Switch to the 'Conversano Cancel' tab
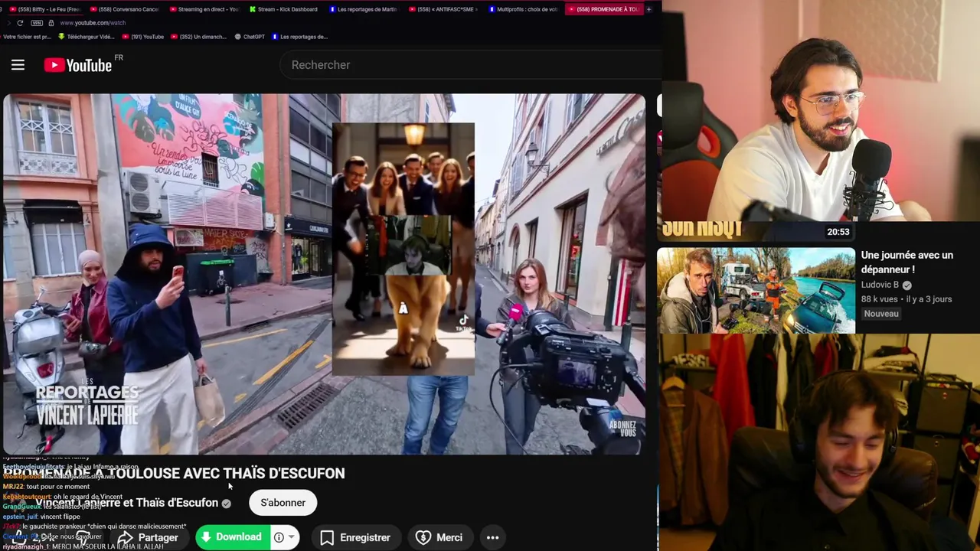 (124, 9)
